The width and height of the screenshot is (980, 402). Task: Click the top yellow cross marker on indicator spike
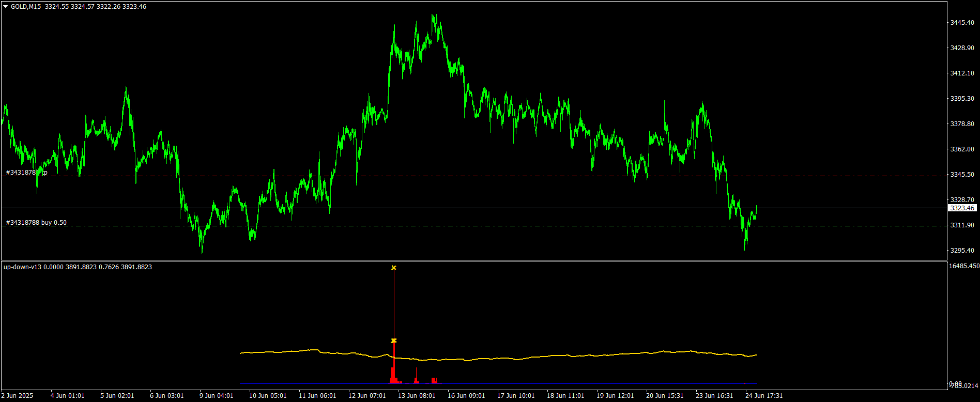tap(394, 268)
